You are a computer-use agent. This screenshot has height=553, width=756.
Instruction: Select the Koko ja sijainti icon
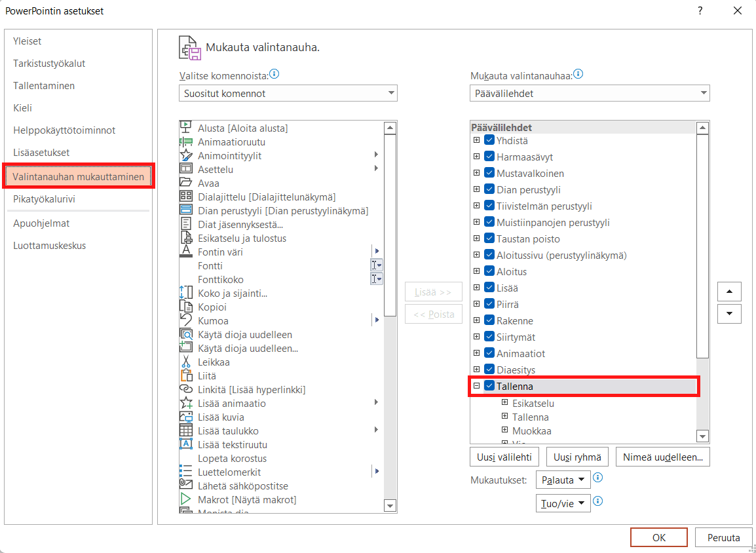pos(186,293)
